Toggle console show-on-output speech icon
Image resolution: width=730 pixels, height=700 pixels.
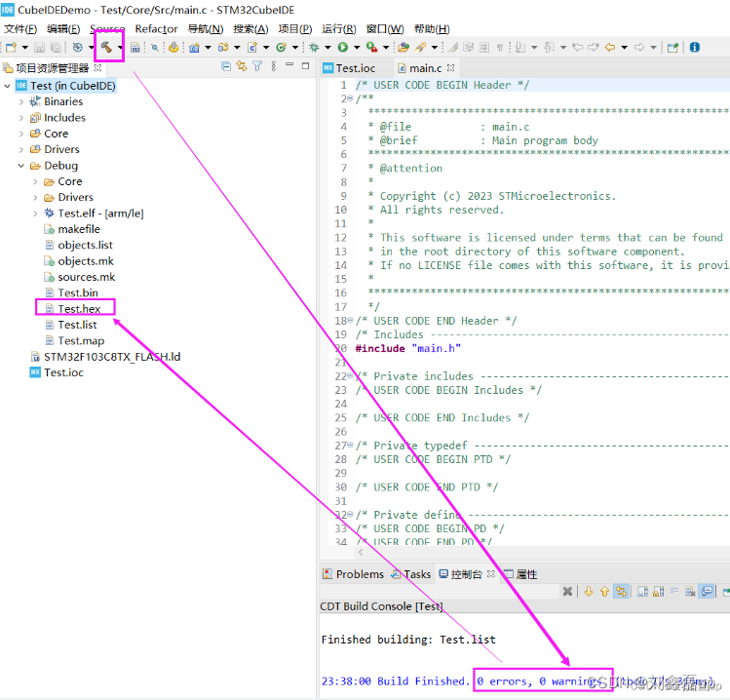pos(707,591)
